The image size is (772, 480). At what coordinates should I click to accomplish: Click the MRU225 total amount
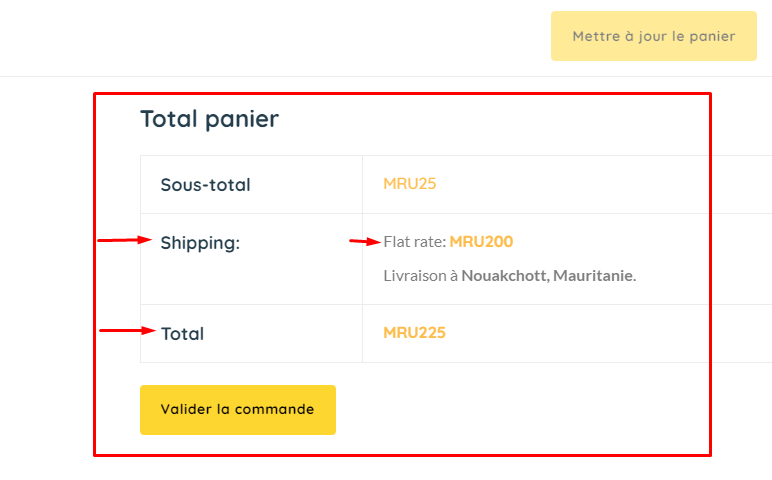pyautogui.click(x=414, y=333)
